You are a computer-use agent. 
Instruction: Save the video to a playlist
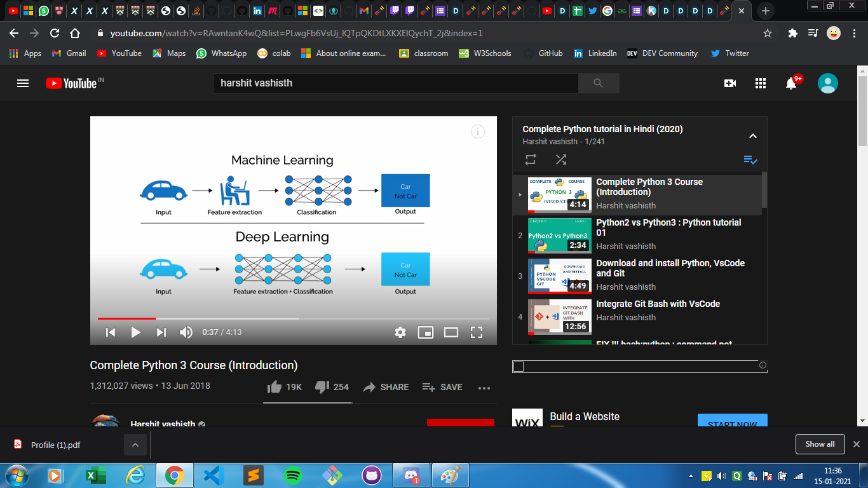coord(442,387)
